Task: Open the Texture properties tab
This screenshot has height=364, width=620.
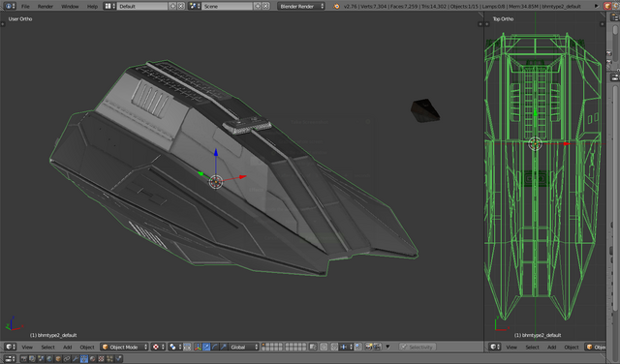Action: [101, 359]
